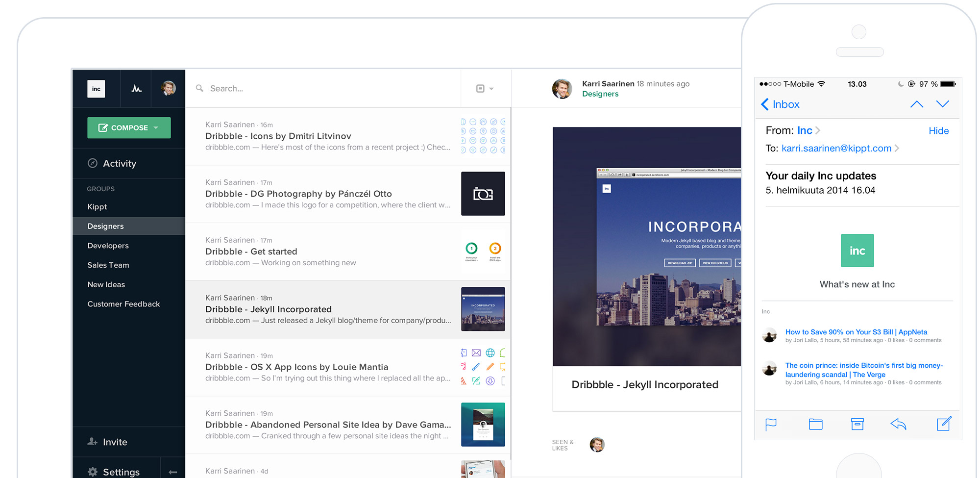Click into the Search field

(x=323, y=88)
